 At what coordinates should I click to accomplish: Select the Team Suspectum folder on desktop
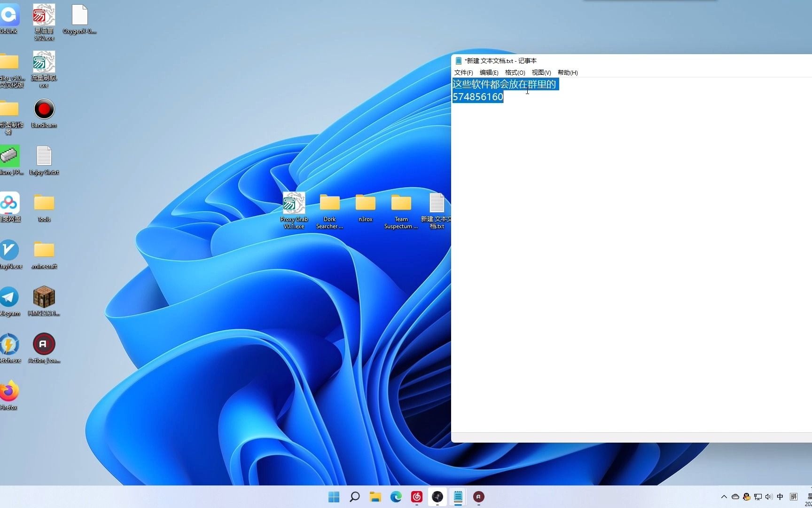(401, 211)
